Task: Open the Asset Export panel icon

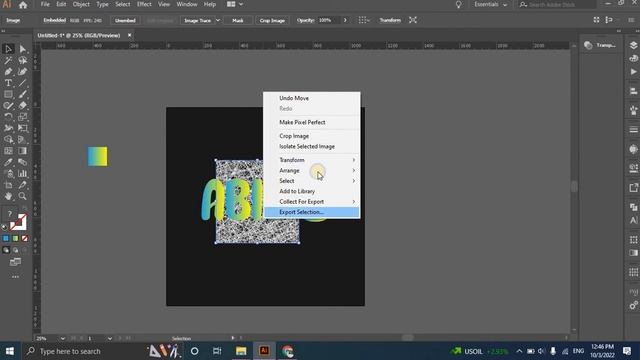Action: [x=633, y=187]
